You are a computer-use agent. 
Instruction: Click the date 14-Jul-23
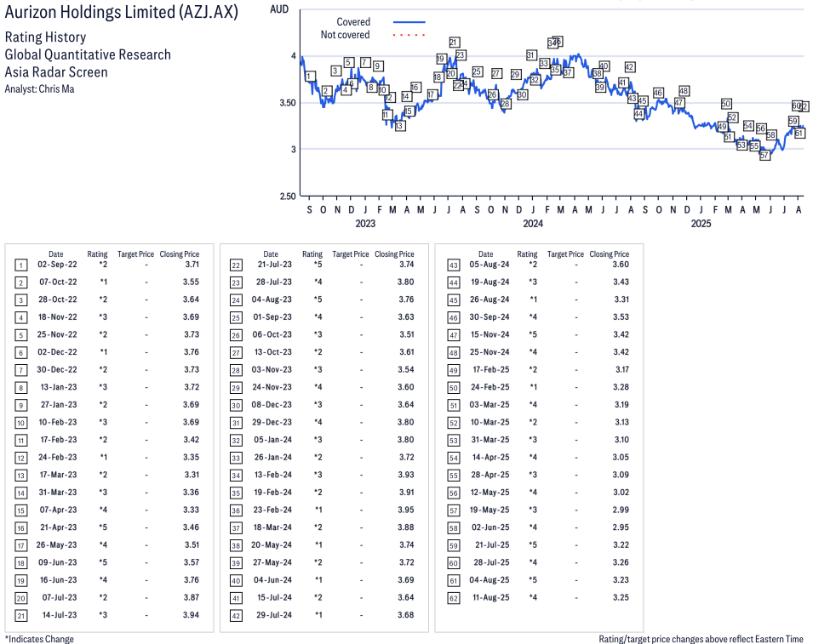click(59, 614)
